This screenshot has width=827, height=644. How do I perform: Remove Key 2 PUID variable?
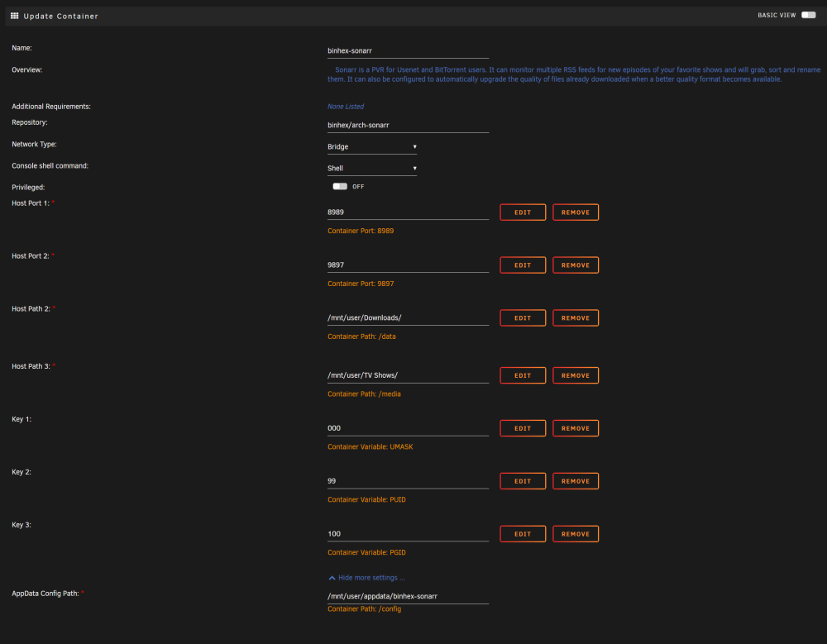[576, 480]
